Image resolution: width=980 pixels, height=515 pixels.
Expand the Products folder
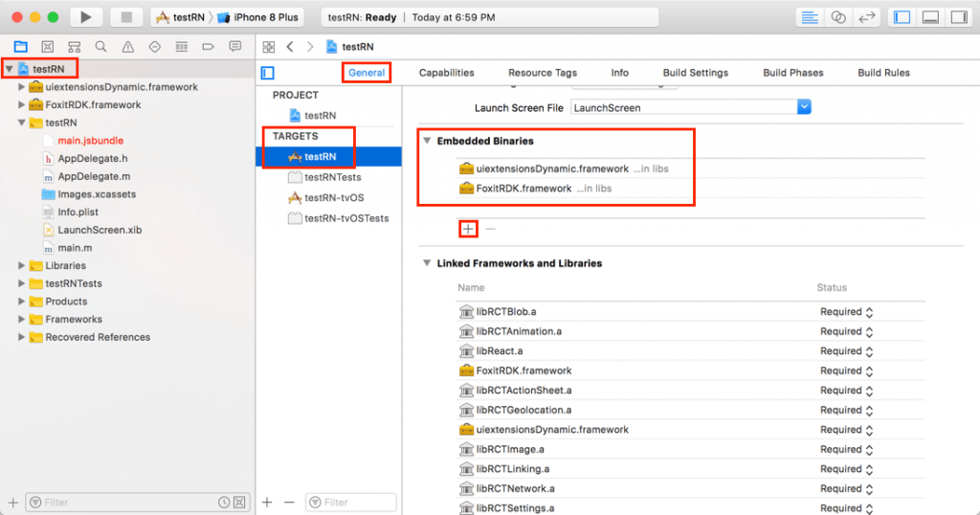(21, 302)
